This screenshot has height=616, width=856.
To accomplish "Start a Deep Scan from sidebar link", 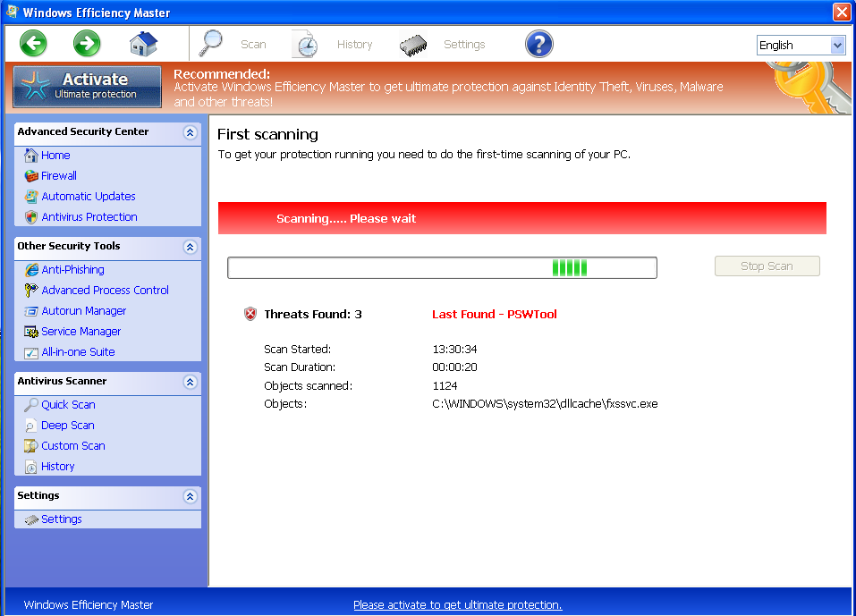I will [x=68, y=426].
